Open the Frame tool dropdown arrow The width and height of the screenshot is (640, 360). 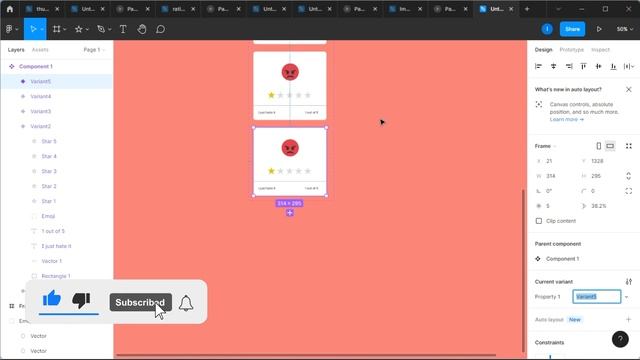coord(64,29)
